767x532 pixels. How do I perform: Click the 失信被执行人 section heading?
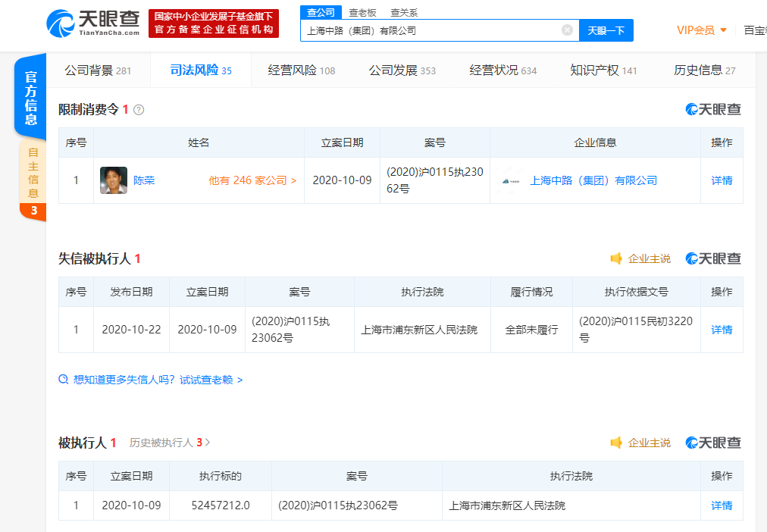pyautogui.click(x=95, y=258)
